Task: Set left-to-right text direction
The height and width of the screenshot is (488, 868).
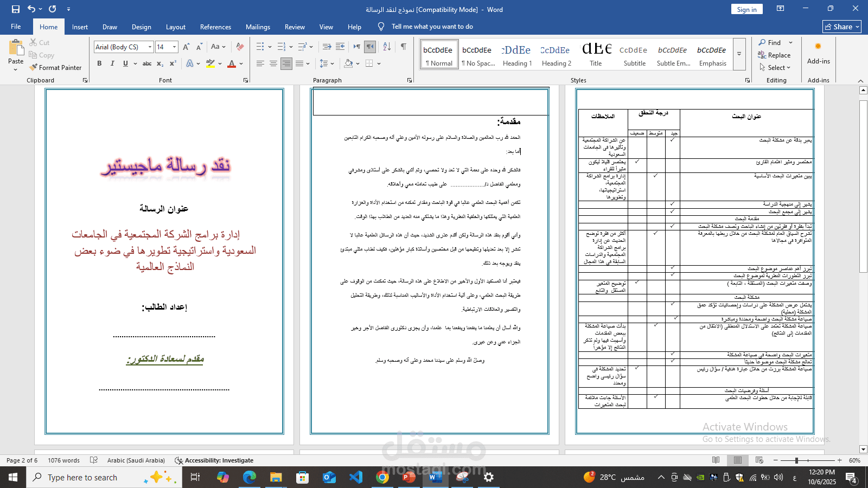Action: (x=356, y=47)
